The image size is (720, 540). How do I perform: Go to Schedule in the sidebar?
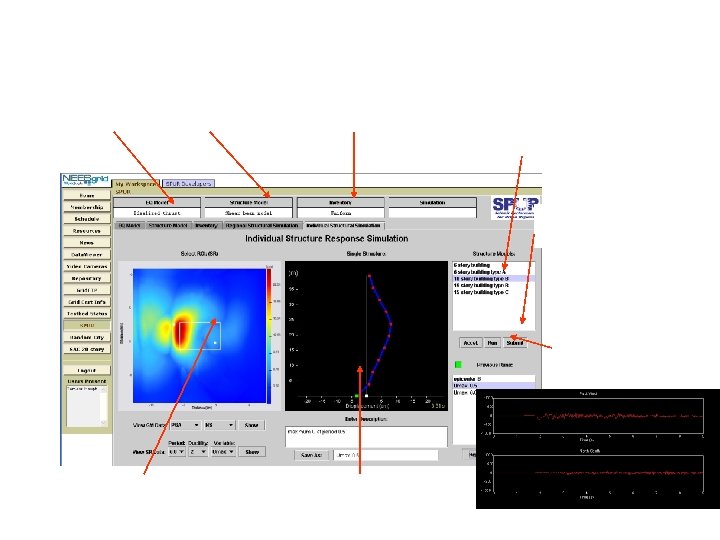point(87,219)
